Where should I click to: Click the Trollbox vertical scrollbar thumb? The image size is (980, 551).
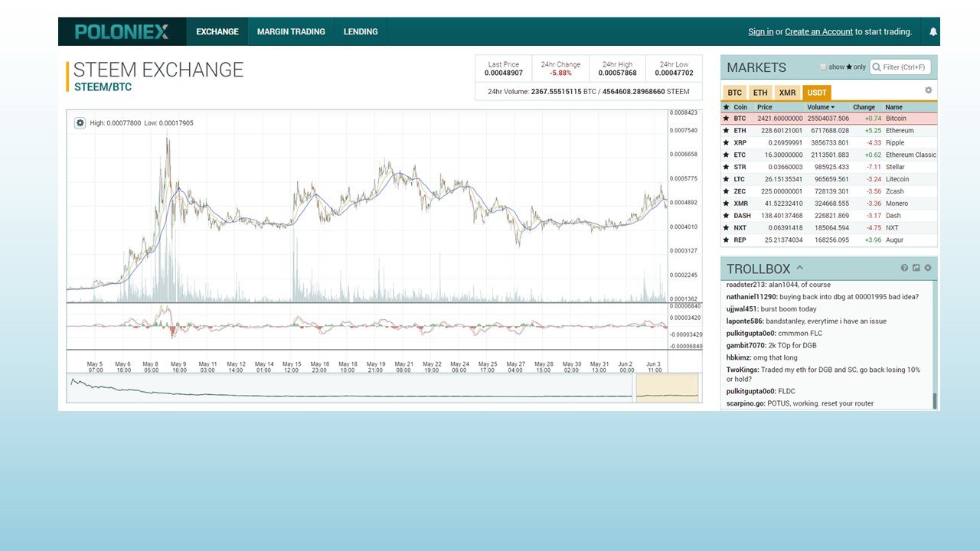click(x=934, y=401)
